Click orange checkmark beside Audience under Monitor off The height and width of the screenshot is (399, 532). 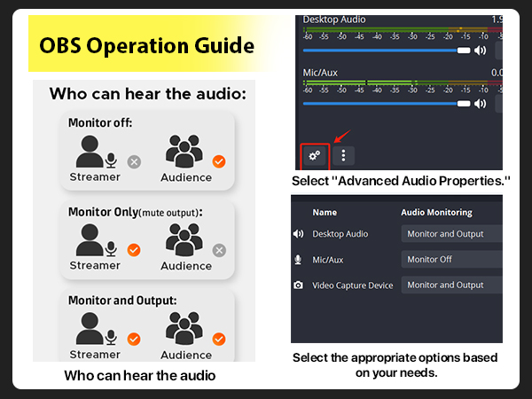coord(220,161)
